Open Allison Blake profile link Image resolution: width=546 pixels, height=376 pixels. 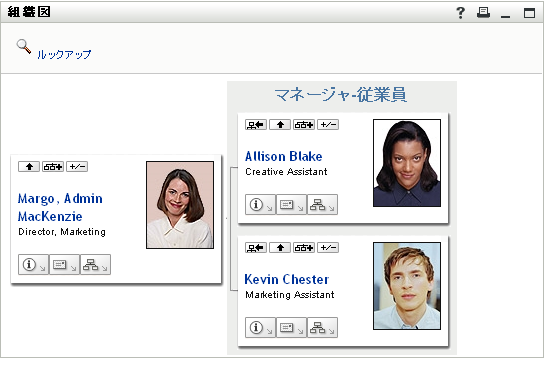tap(283, 156)
